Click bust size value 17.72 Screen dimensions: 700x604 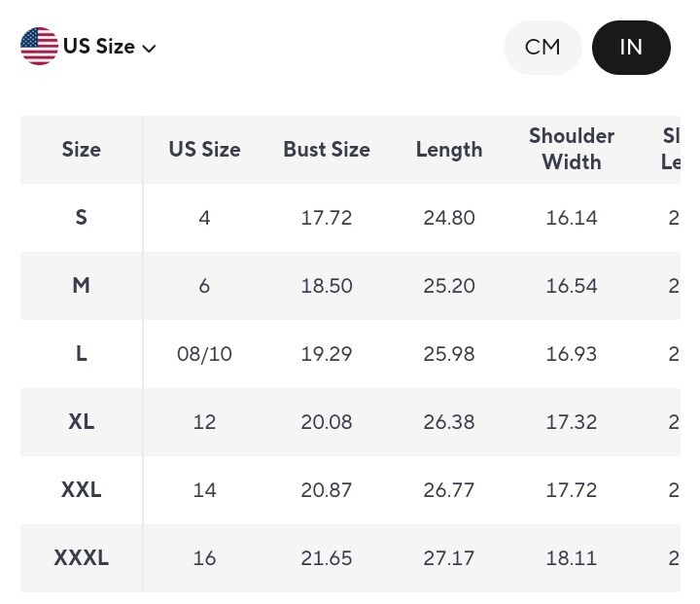(x=327, y=218)
